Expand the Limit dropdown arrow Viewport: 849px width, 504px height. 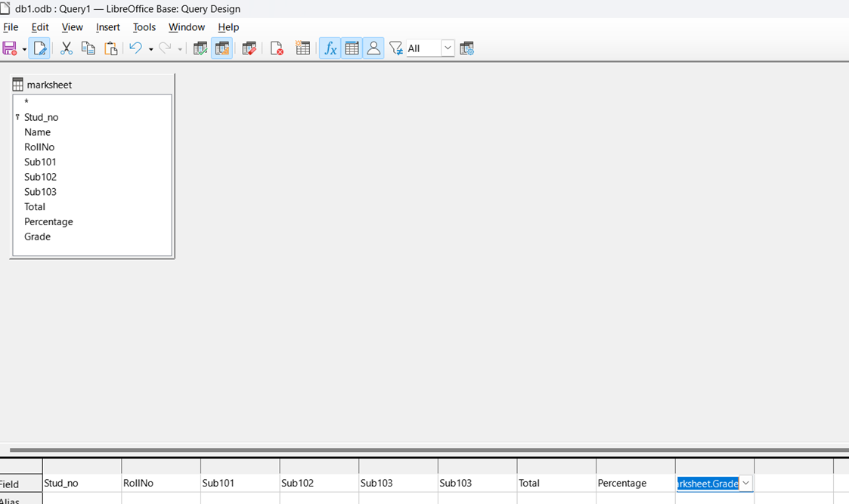pyautogui.click(x=448, y=48)
